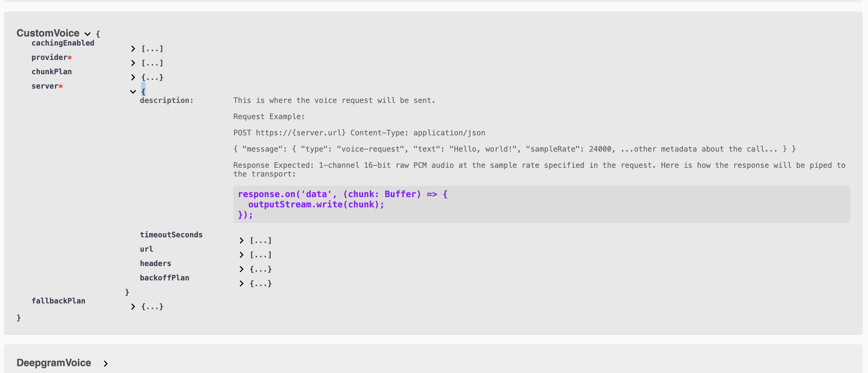Expand the fallbackPlan object arrow
Image resolution: width=868 pixels, height=373 pixels.
(x=133, y=307)
